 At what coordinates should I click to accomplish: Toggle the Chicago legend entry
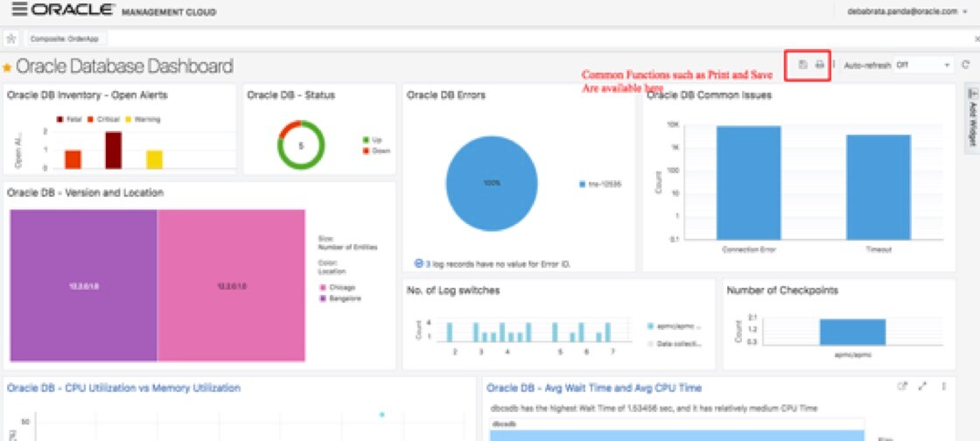tap(338, 287)
